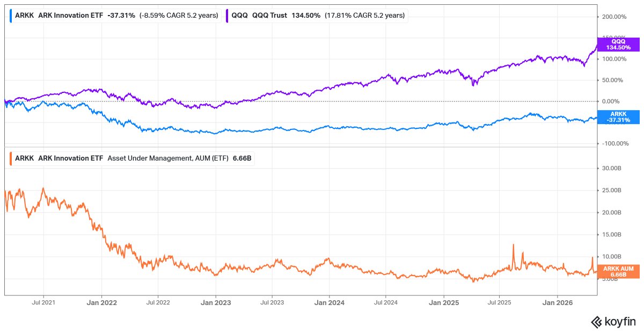
Task: Click the koyfin wordmark text
Action: tap(620, 322)
